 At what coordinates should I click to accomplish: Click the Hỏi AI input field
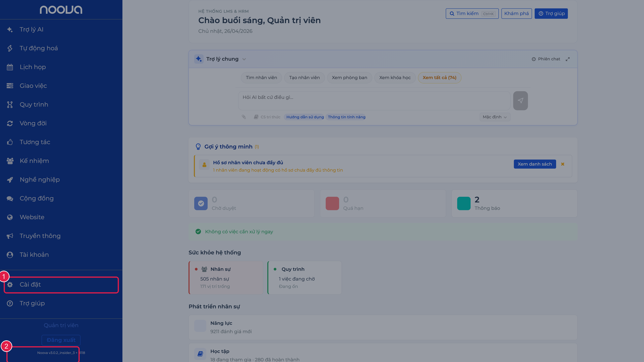(x=374, y=101)
